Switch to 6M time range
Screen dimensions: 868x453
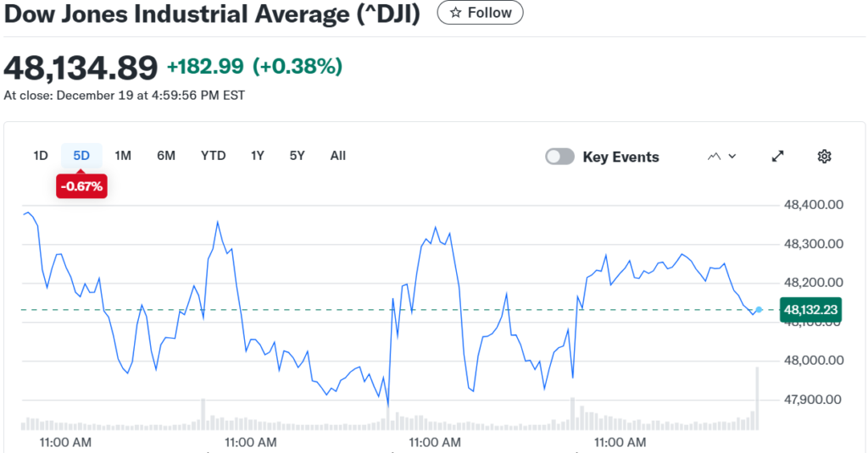coord(166,156)
